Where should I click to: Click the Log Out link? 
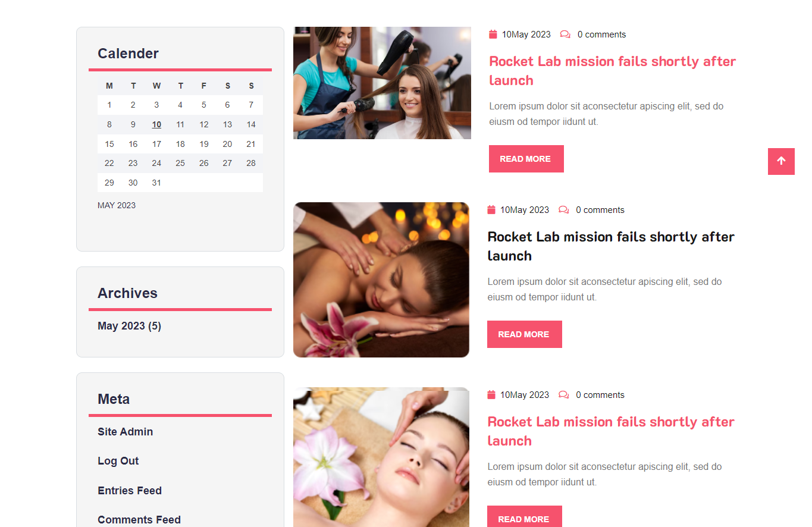118,461
